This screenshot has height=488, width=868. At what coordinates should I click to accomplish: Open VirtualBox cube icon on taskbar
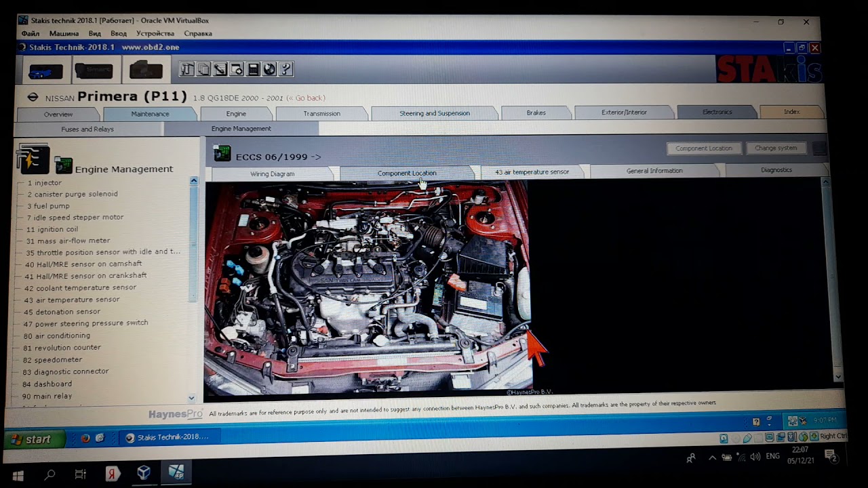coord(144,473)
